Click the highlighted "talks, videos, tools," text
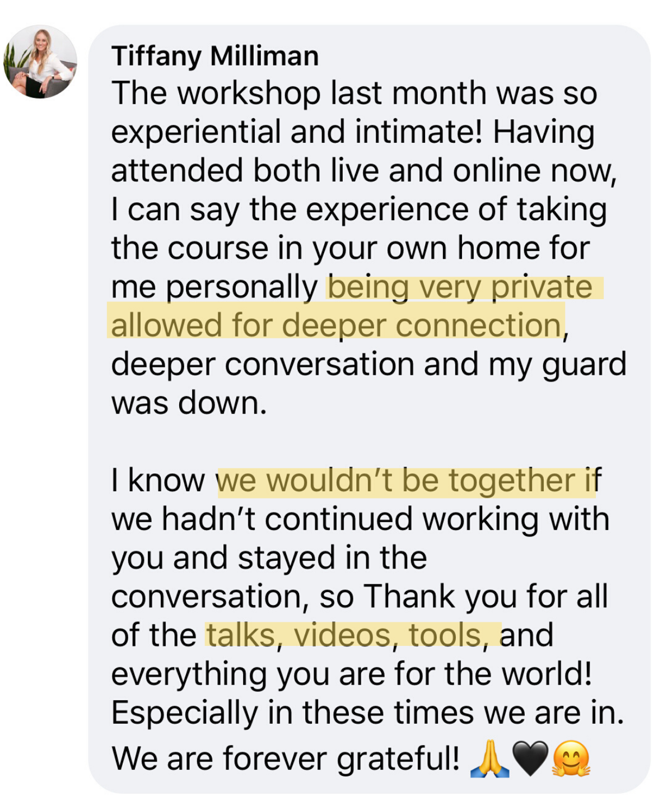The image size is (672, 796). (353, 635)
